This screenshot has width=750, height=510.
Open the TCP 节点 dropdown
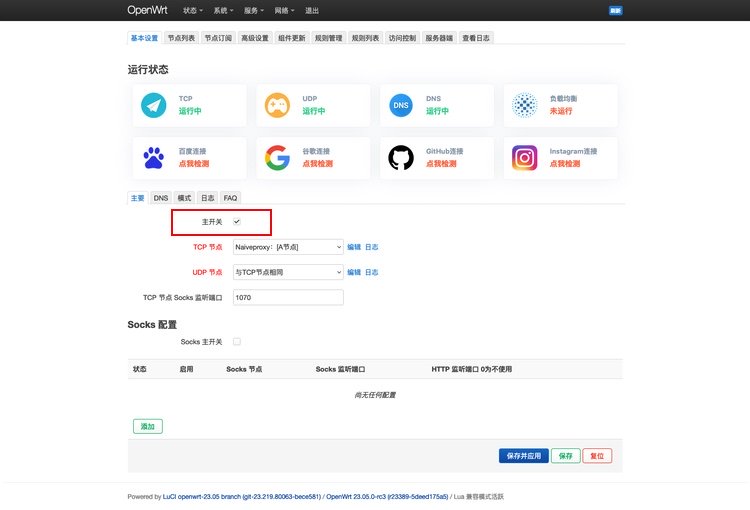coord(288,246)
